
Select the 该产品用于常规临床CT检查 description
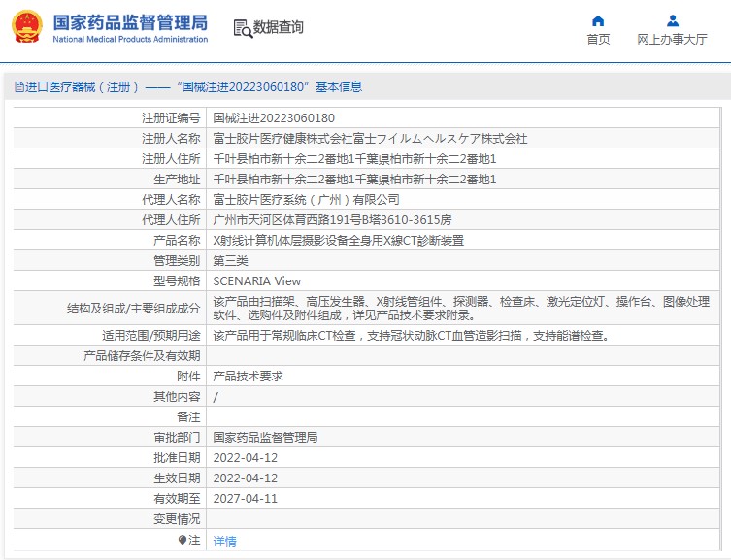point(412,336)
